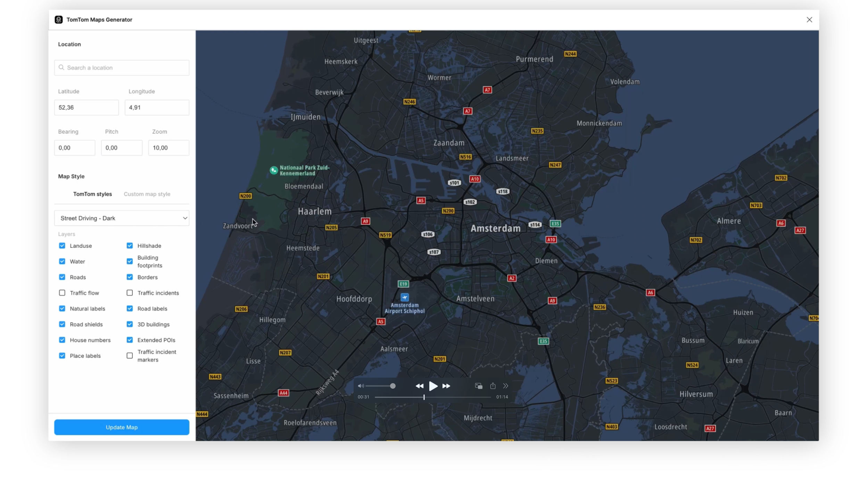Mute the audio via the speaker icon
The image size is (868, 480).
point(361,386)
